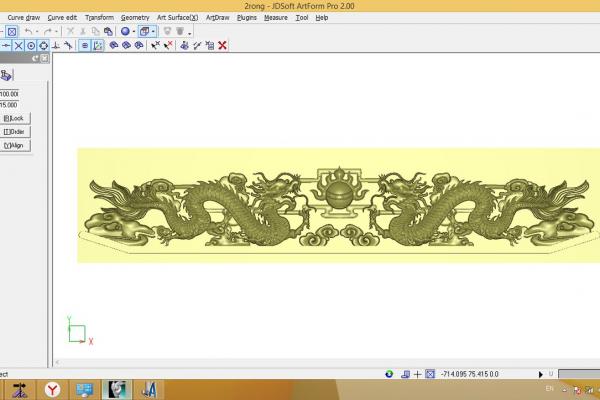Toggle the side panel pin button
The width and height of the screenshot is (600, 400).
point(36,59)
